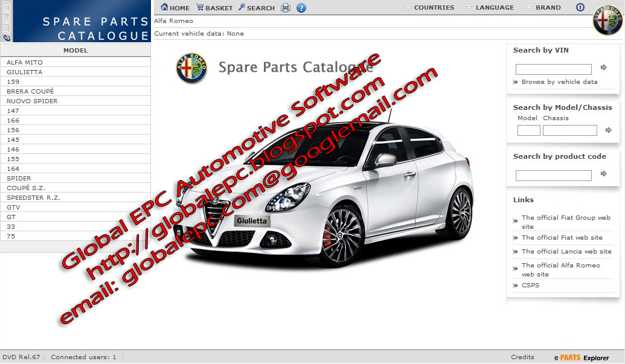Open the SPIDER model entry
Image resolution: width=625 pixels, height=364 pixels.
(x=75, y=178)
